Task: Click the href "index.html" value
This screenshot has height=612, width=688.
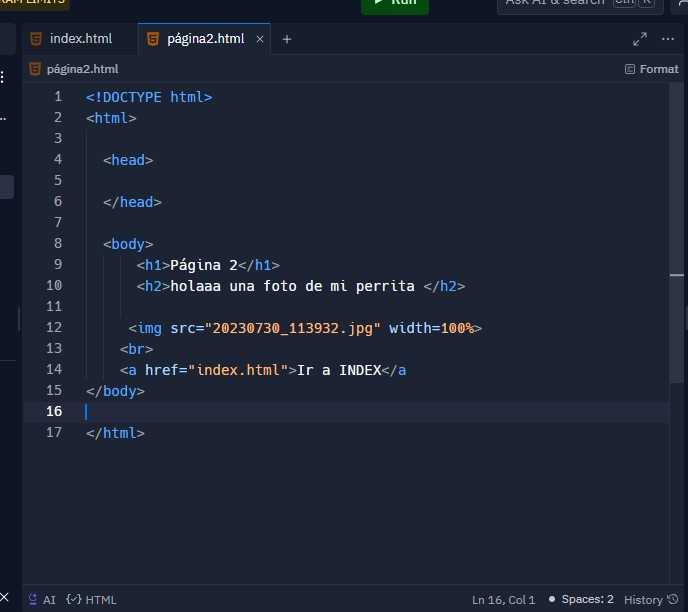Action: [238, 370]
